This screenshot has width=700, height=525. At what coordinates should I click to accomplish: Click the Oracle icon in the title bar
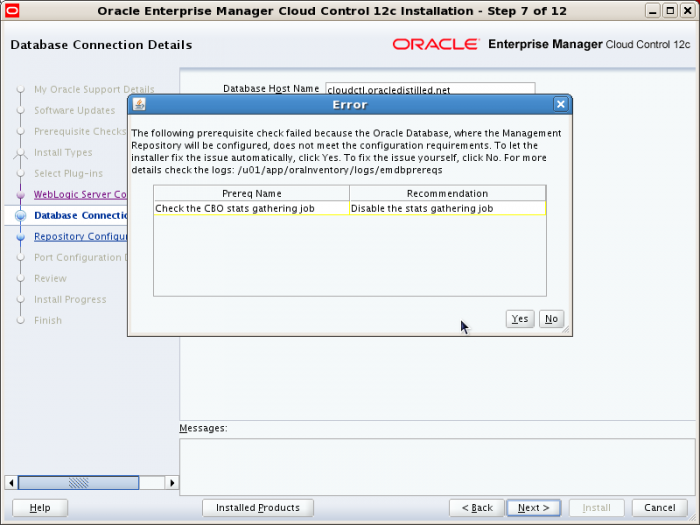point(12,10)
